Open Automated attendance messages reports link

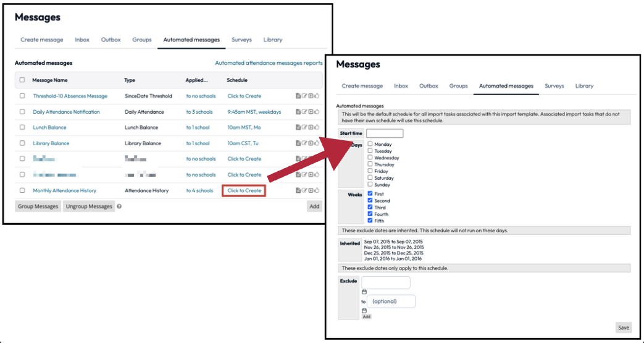coord(269,63)
